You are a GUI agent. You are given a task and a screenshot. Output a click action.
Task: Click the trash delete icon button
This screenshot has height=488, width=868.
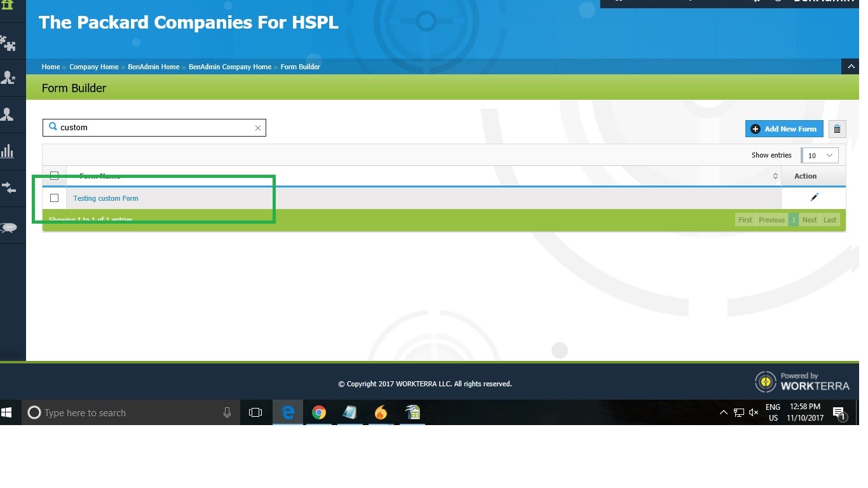[837, 129]
